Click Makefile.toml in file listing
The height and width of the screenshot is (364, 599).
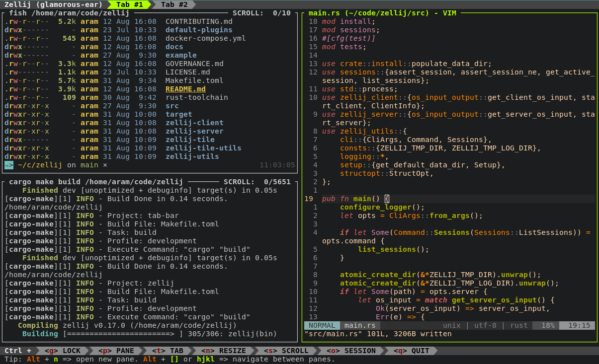pos(194,80)
